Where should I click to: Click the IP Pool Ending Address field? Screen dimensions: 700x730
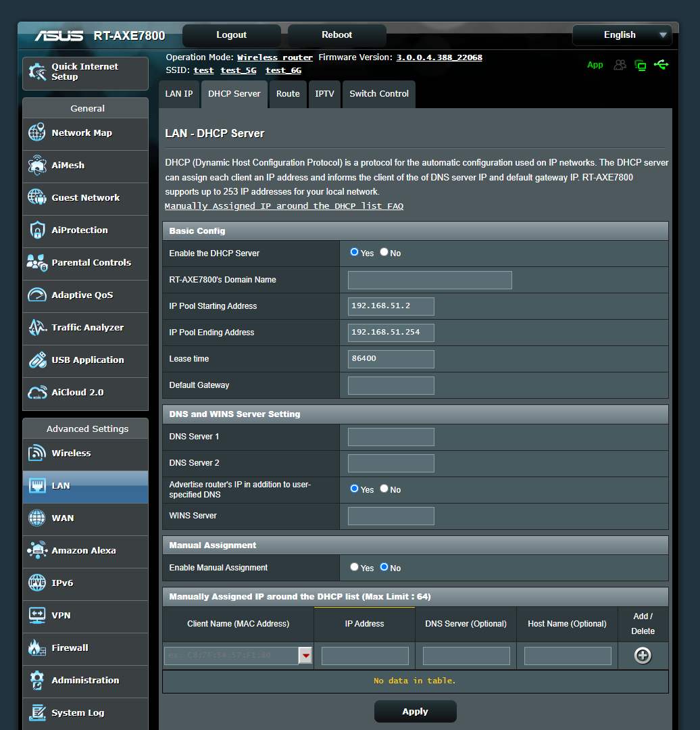point(391,333)
